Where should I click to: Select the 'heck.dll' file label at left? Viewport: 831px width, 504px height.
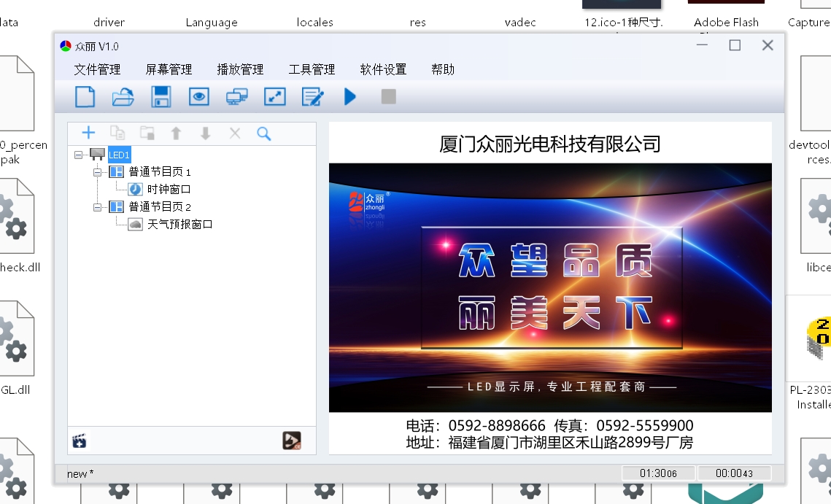[20, 267]
